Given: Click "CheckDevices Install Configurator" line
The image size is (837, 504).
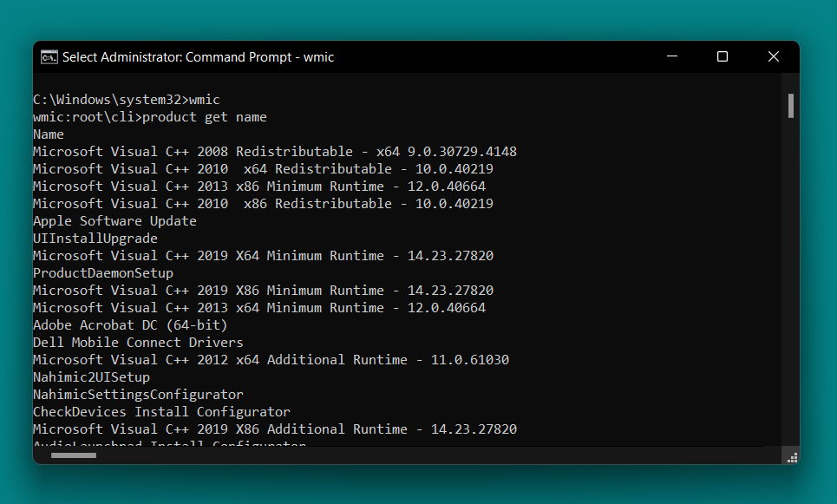Looking at the screenshot, I should pyautogui.click(x=161, y=412).
